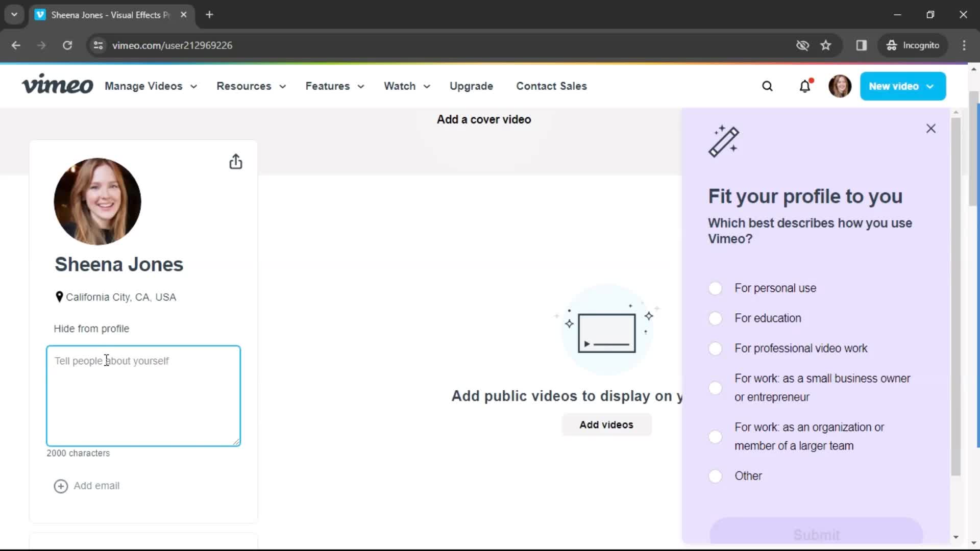Expand the Watch menu
This screenshot has width=980, height=551.
pos(407,86)
